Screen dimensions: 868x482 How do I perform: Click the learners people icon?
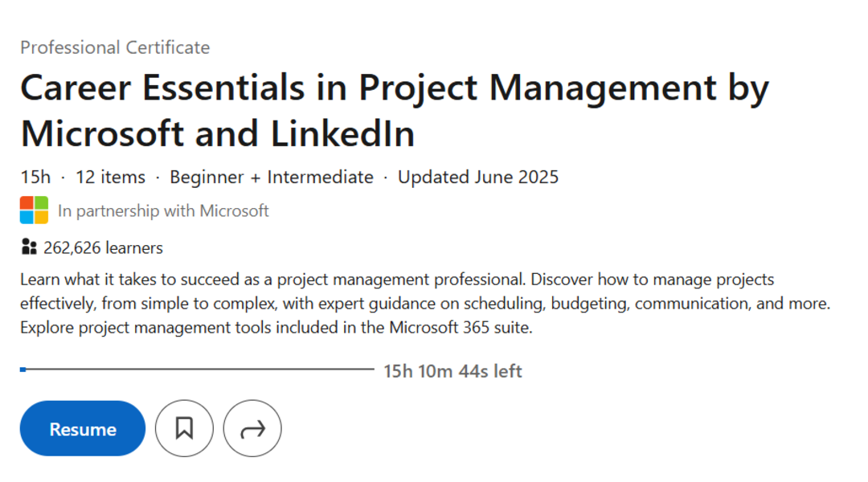29,247
